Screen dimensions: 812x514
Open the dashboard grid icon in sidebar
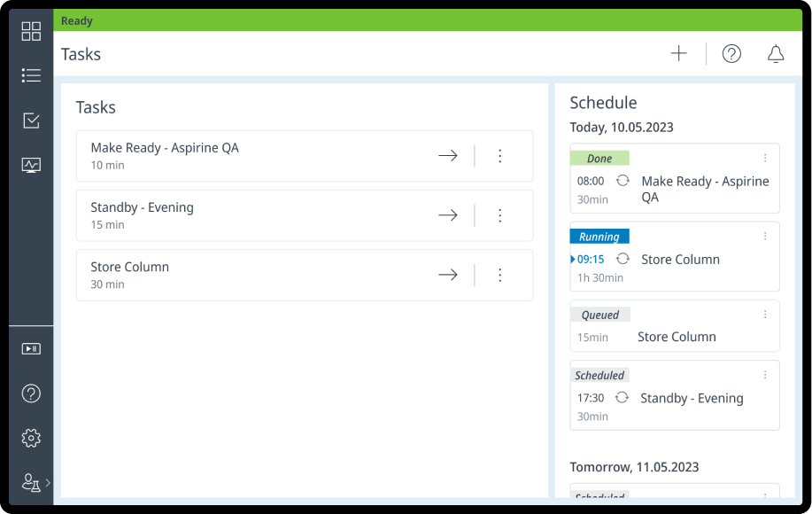pos(31,32)
